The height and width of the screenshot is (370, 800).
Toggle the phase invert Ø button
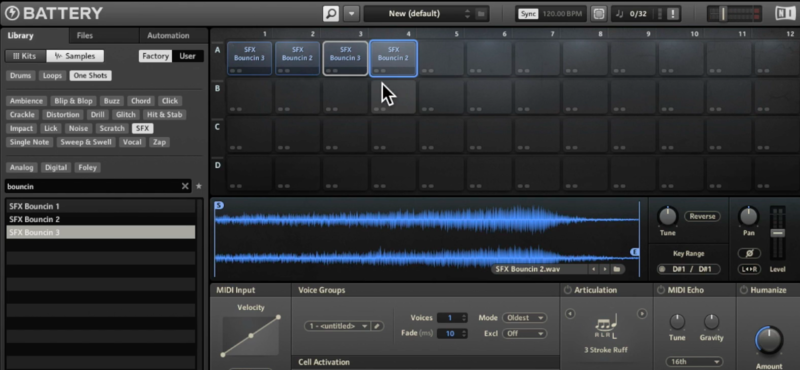[749, 253]
